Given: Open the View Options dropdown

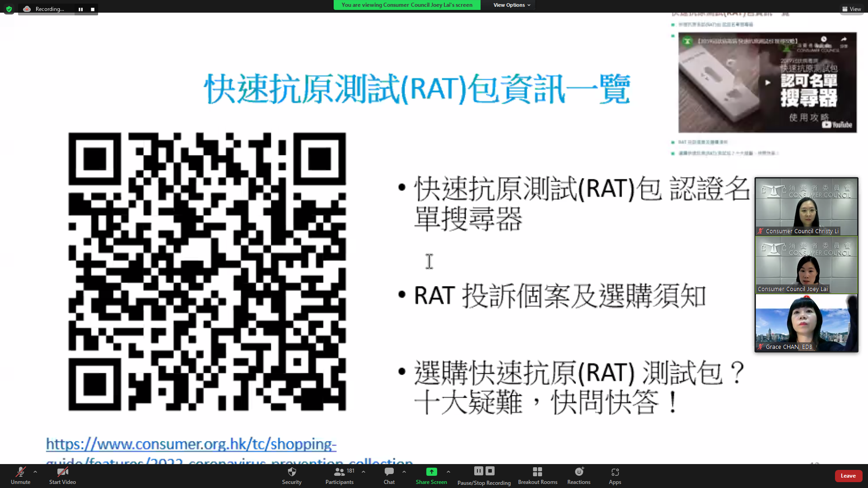Looking at the screenshot, I should (512, 5).
